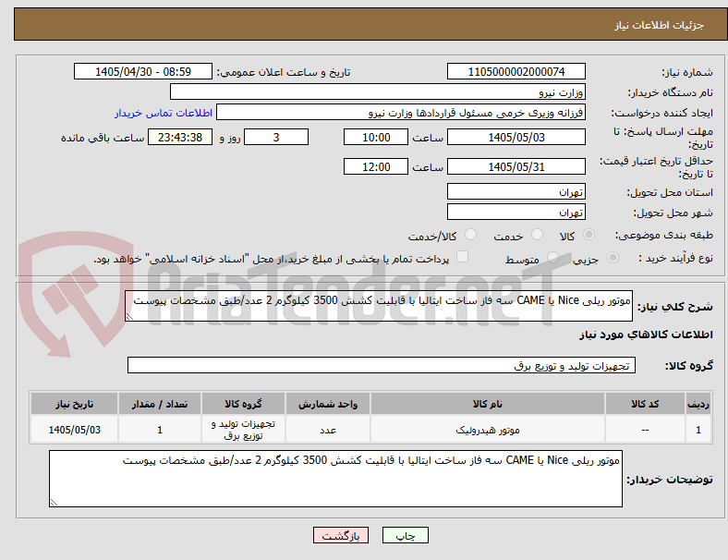Click the توضیحات خریدار textarea
The image size is (728, 560).
point(335,479)
